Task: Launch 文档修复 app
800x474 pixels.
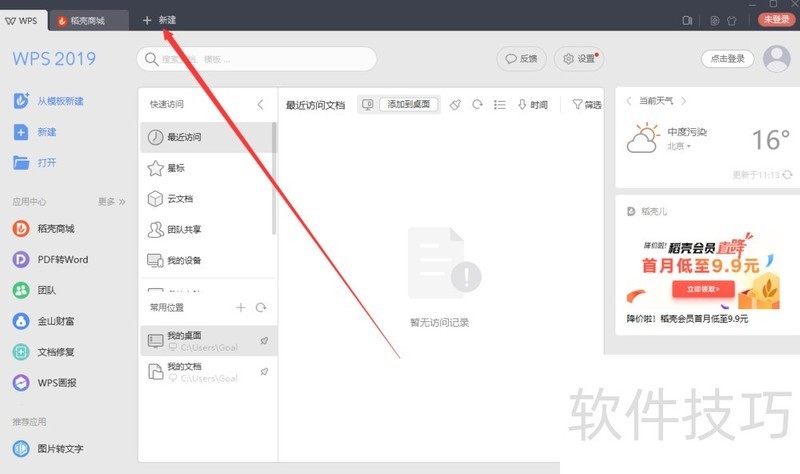Action: (x=44, y=352)
